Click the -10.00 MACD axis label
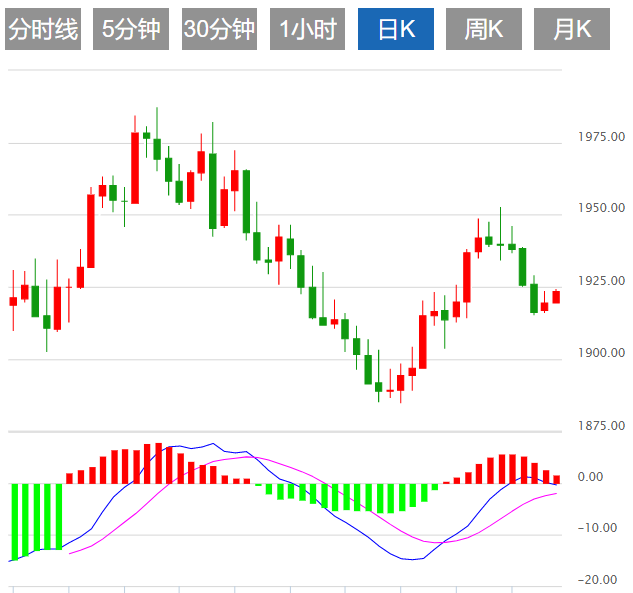The image size is (633, 593). pos(597,528)
